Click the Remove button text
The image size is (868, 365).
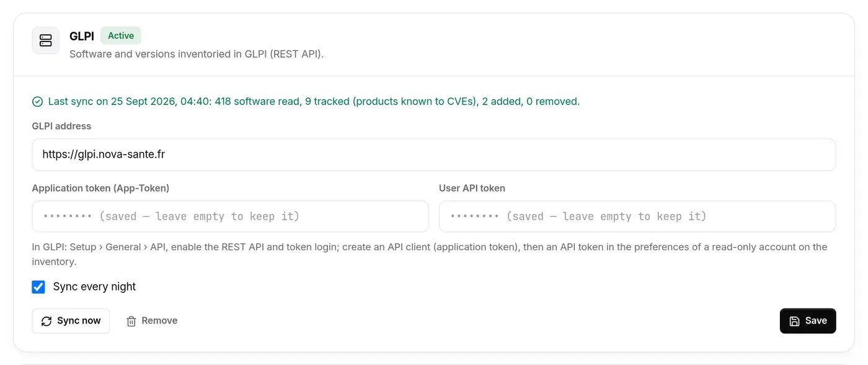point(159,321)
